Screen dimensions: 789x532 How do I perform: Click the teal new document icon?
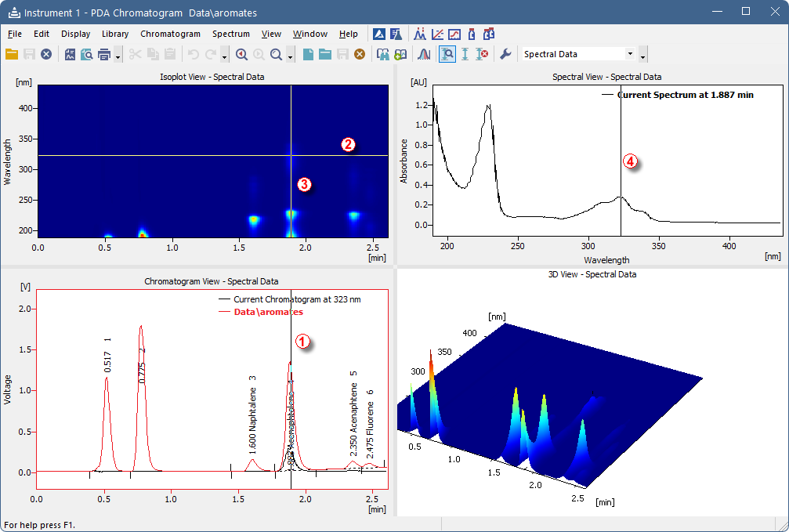(308, 54)
